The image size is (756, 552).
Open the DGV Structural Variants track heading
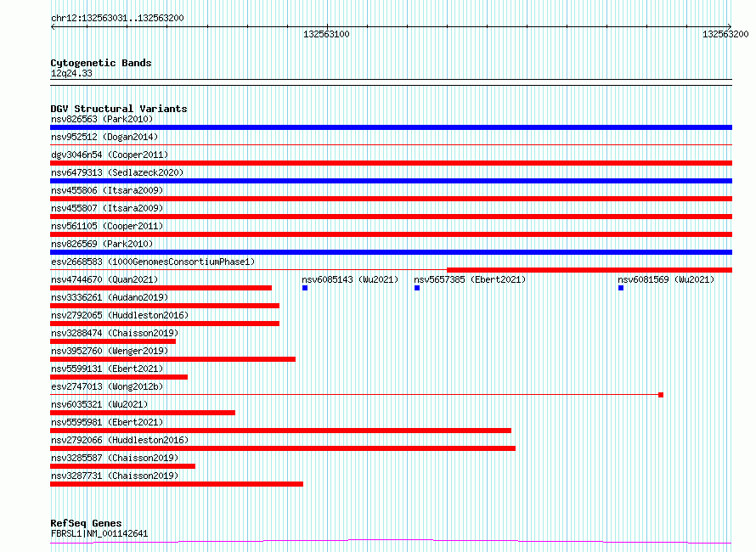tap(119, 109)
